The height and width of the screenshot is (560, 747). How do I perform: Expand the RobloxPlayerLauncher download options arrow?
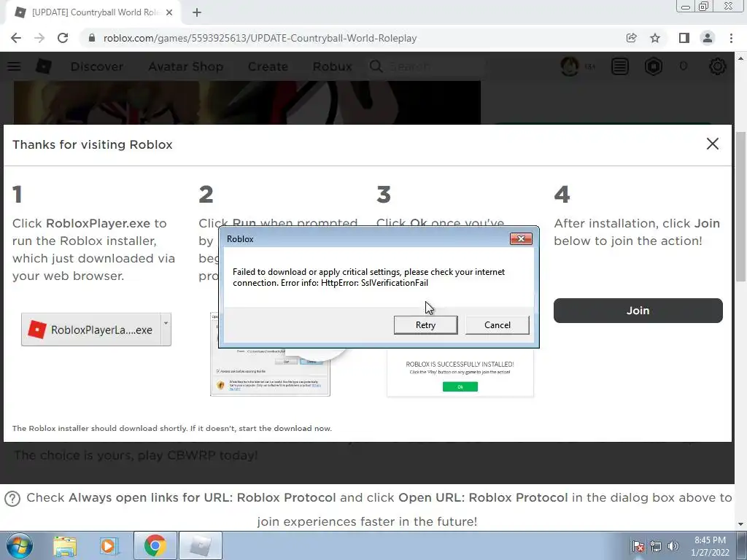point(166,330)
